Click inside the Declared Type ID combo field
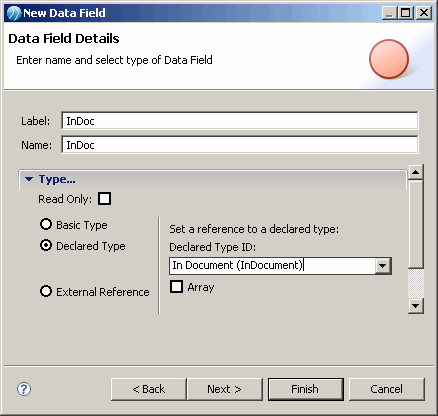 pos(272,266)
